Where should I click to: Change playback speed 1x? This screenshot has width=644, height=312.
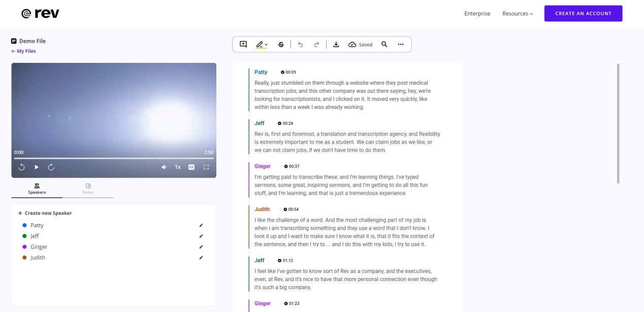click(178, 167)
